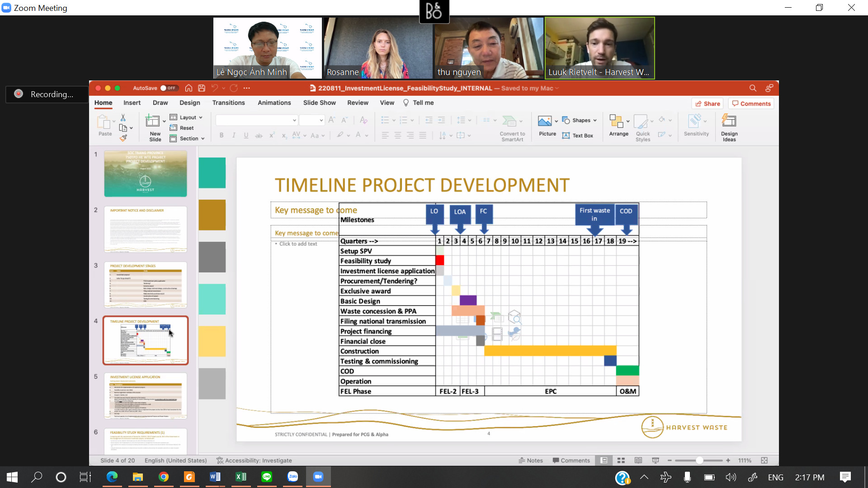Click the Arrange tool icon
Screen dimensions: 868x488
point(616,121)
